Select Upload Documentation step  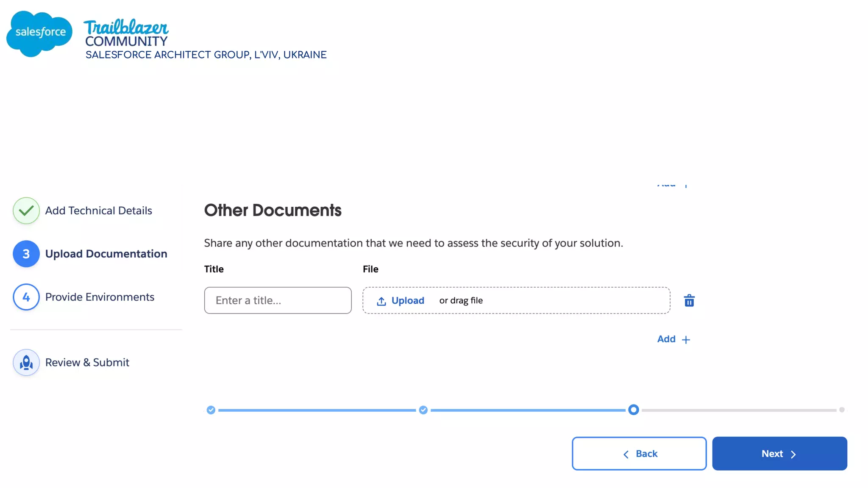[106, 254]
